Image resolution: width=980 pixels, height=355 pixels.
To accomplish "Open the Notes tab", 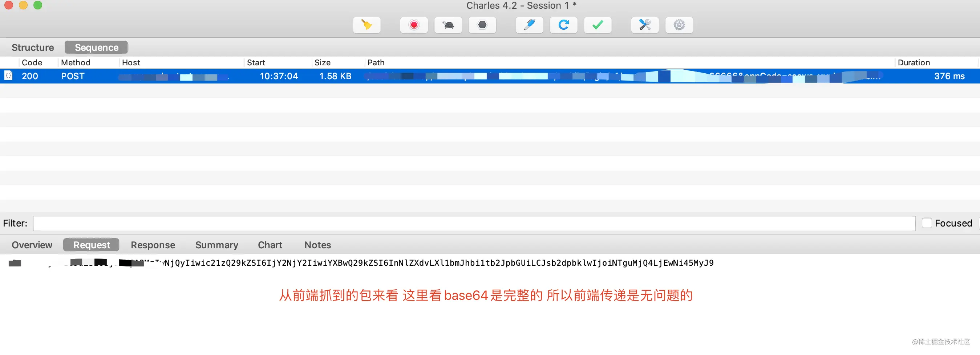I will 318,245.
